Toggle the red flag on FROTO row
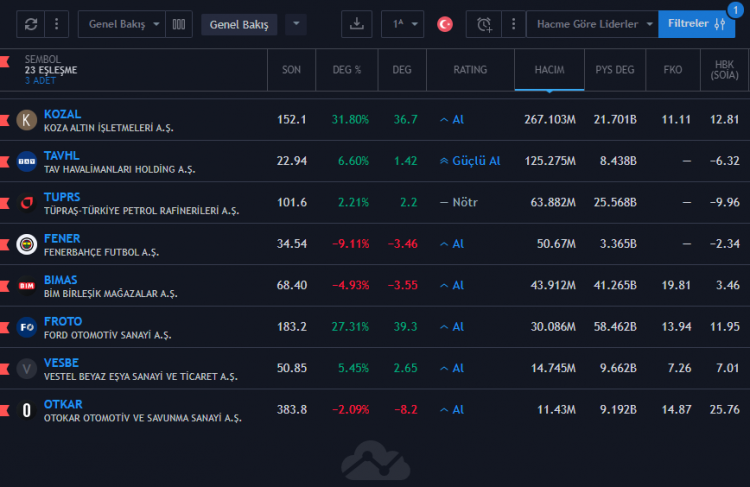The width and height of the screenshot is (750, 487). point(5,327)
